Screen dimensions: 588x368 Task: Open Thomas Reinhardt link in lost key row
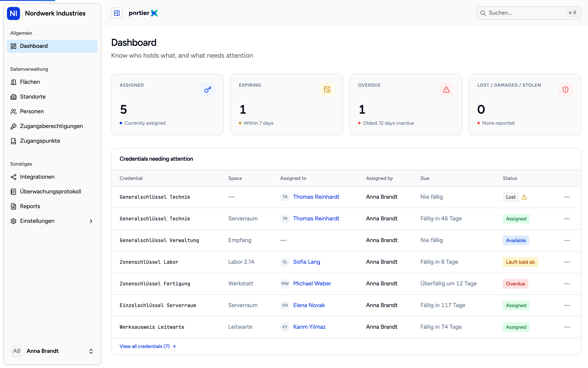click(x=316, y=197)
